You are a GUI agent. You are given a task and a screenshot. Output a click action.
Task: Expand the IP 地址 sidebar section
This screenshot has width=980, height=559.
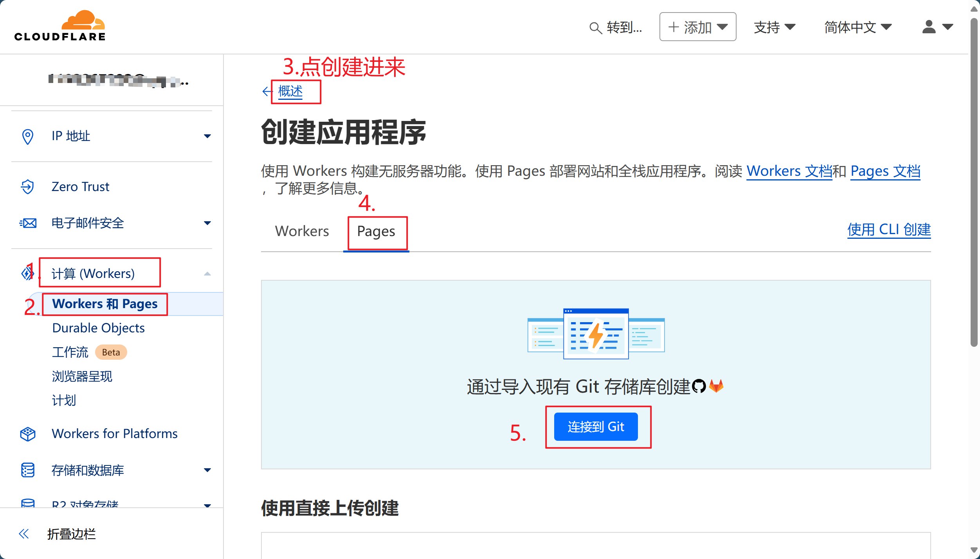click(x=207, y=136)
